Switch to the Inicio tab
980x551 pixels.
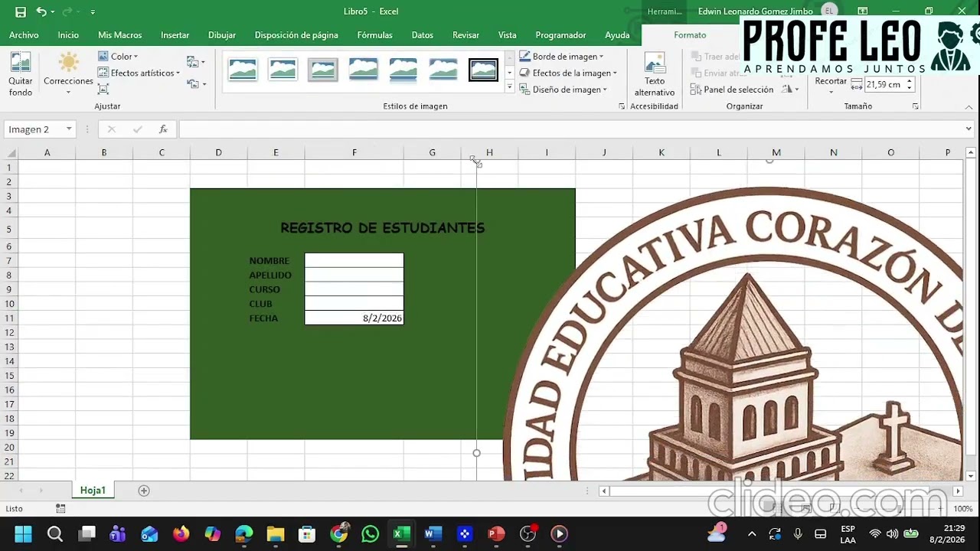click(x=68, y=35)
